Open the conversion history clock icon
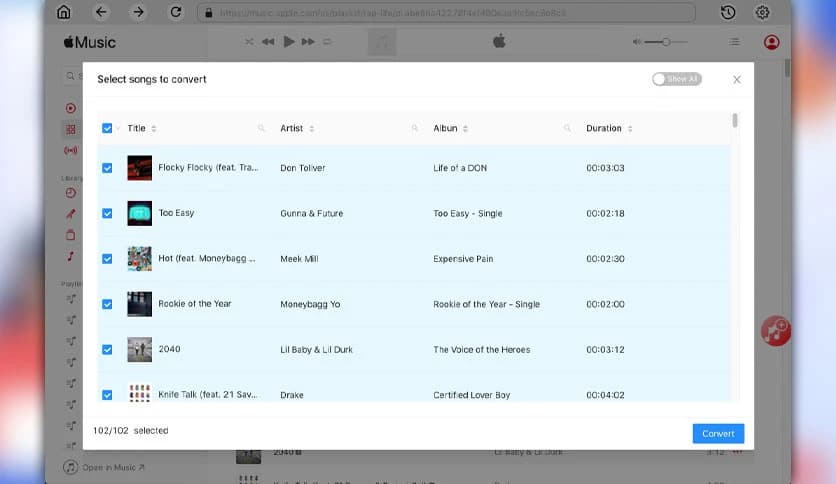The image size is (836, 484). (x=728, y=12)
